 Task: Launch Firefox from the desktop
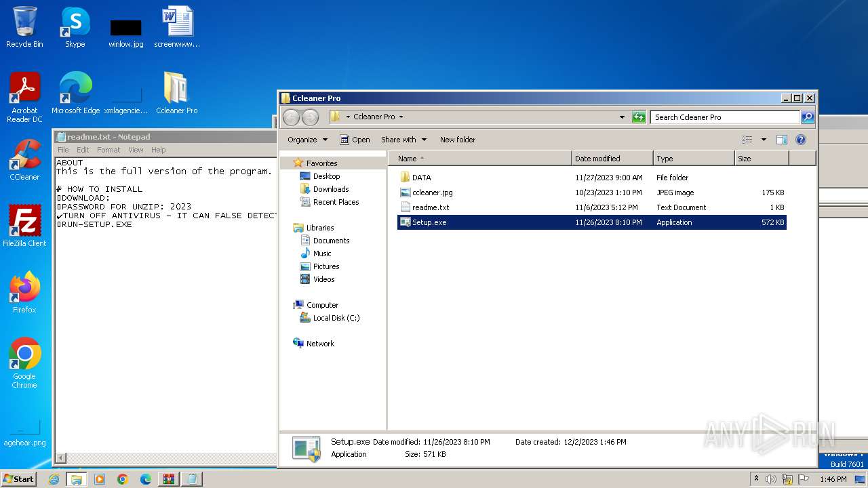(24, 293)
